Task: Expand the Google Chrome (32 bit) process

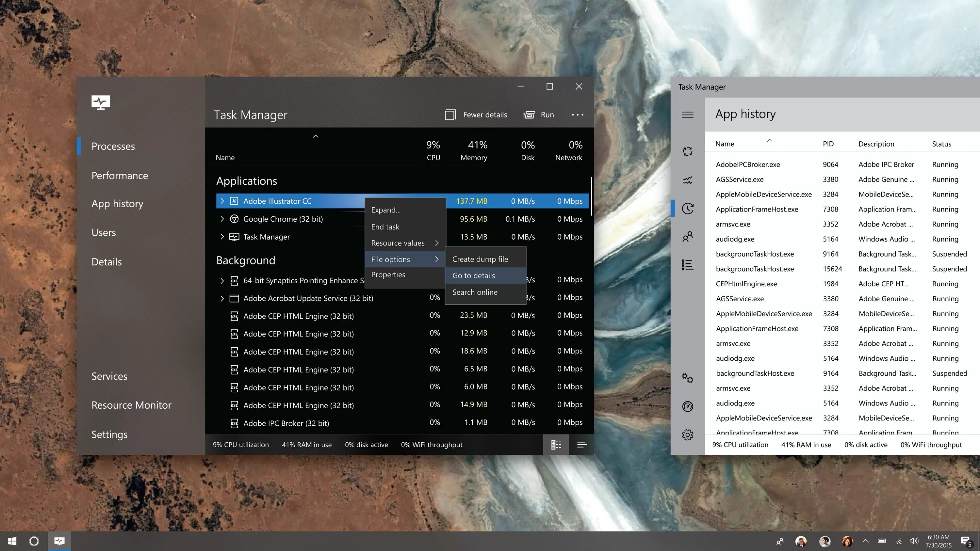Action: point(222,219)
